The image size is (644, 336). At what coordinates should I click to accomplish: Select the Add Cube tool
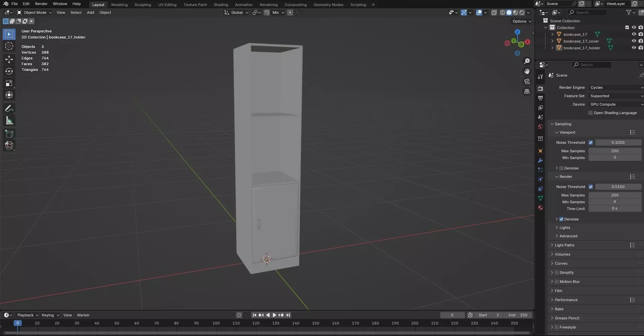coord(9,134)
